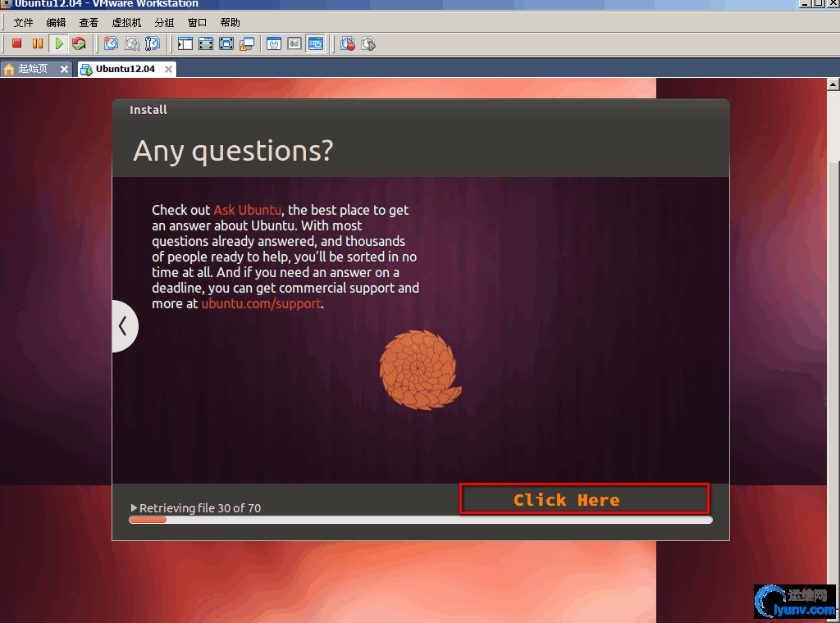840x623 pixels.
Task: Activate Unity mode icon with warning badge
Action: pos(247,44)
